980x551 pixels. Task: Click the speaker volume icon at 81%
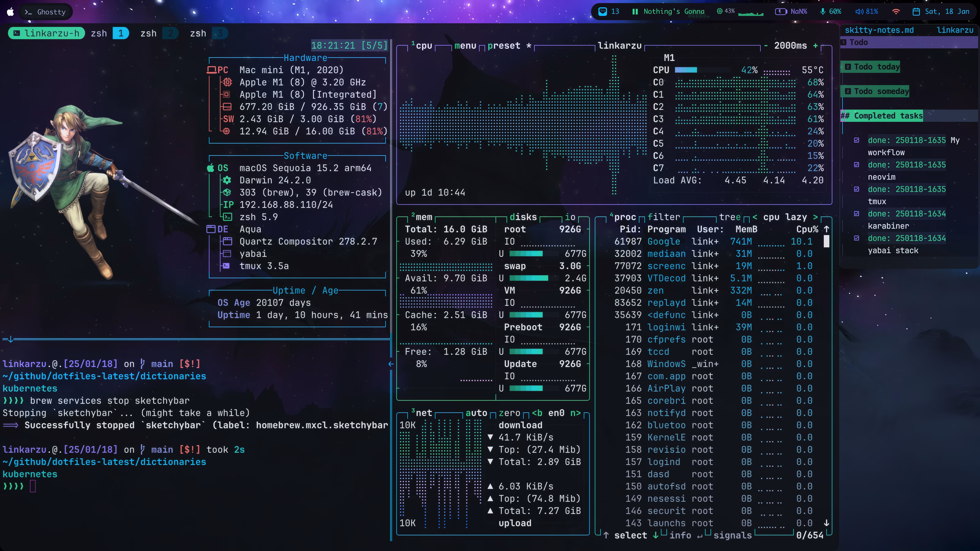859,11
